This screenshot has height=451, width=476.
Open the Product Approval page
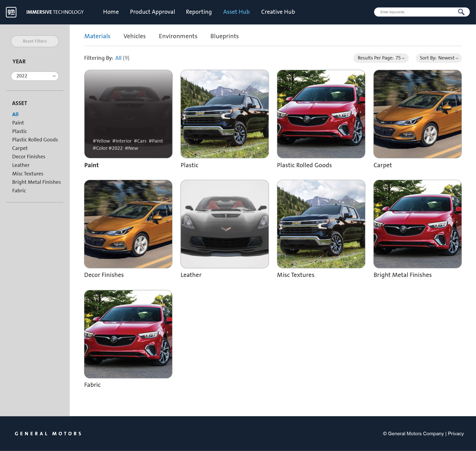(152, 12)
